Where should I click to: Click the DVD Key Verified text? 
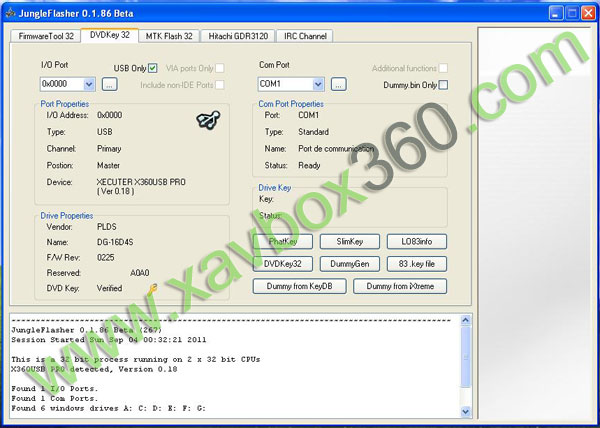point(109,288)
